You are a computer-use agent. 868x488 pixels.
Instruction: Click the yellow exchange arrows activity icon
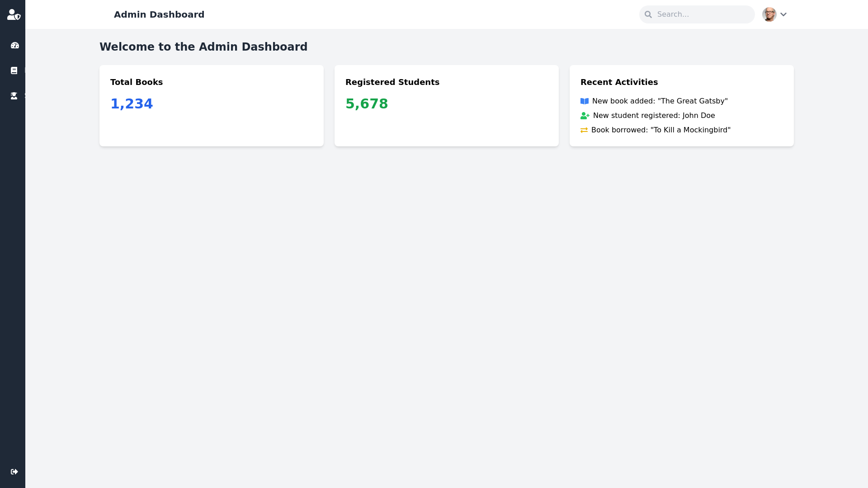click(584, 130)
